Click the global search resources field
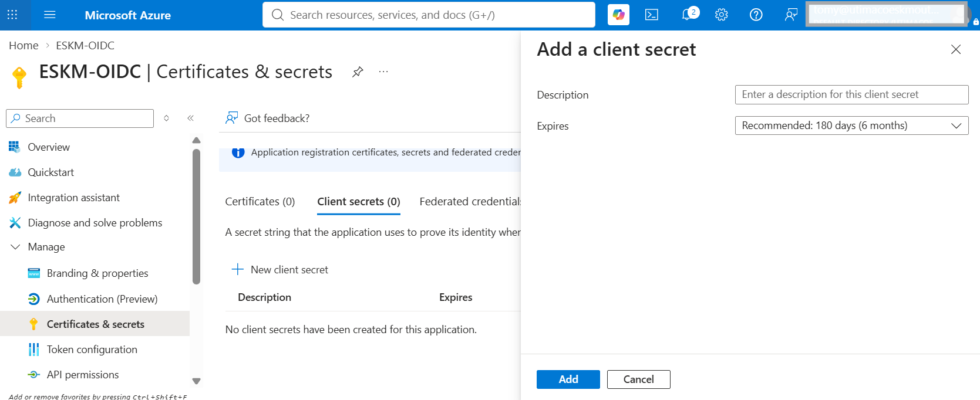The width and height of the screenshot is (980, 400). pyautogui.click(x=429, y=15)
